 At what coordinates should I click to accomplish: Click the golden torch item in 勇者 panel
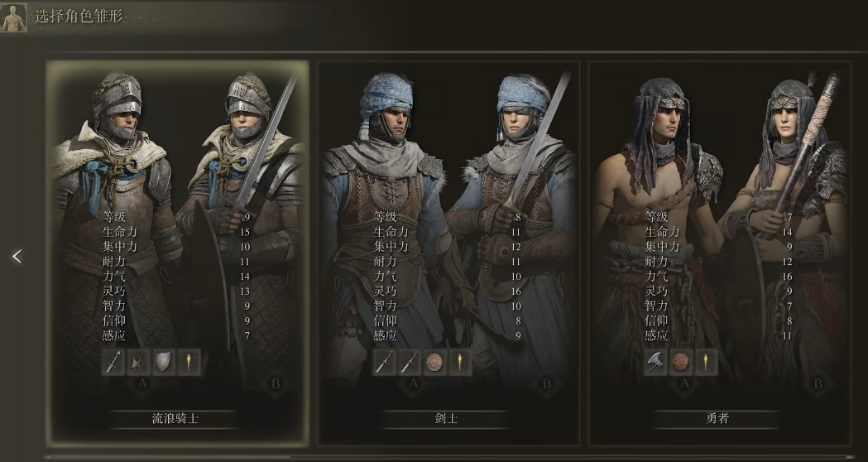[707, 363]
